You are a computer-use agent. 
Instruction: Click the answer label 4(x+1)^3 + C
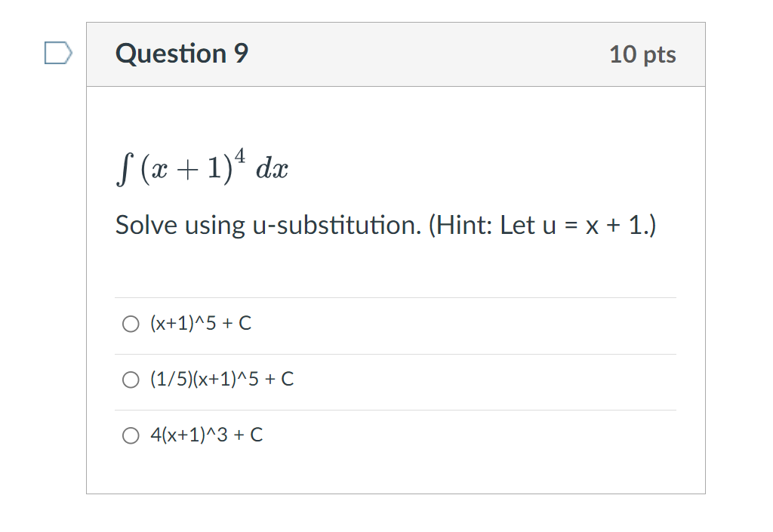click(x=206, y=435)
